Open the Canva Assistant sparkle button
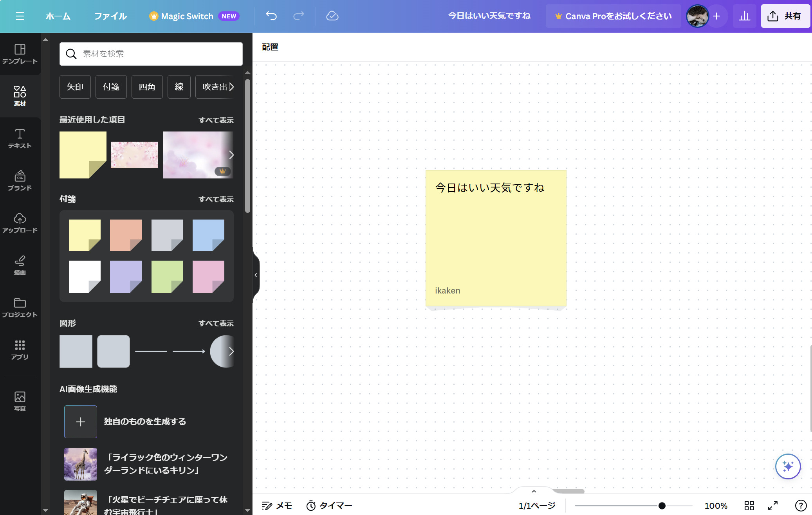Image resolution: width=812 pixels, height=515 pixels. [788, 466]
